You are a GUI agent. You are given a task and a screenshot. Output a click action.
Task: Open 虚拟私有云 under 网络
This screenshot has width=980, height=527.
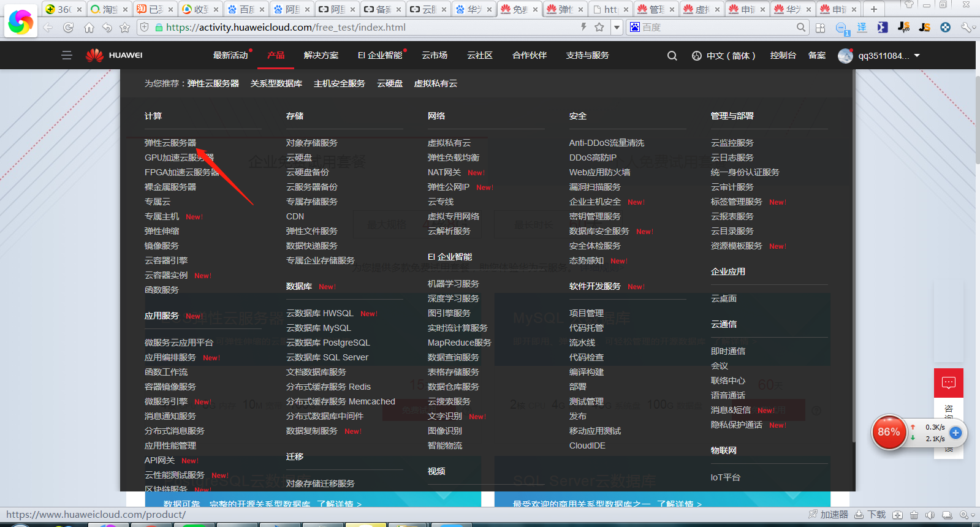[x=449, y=143]
